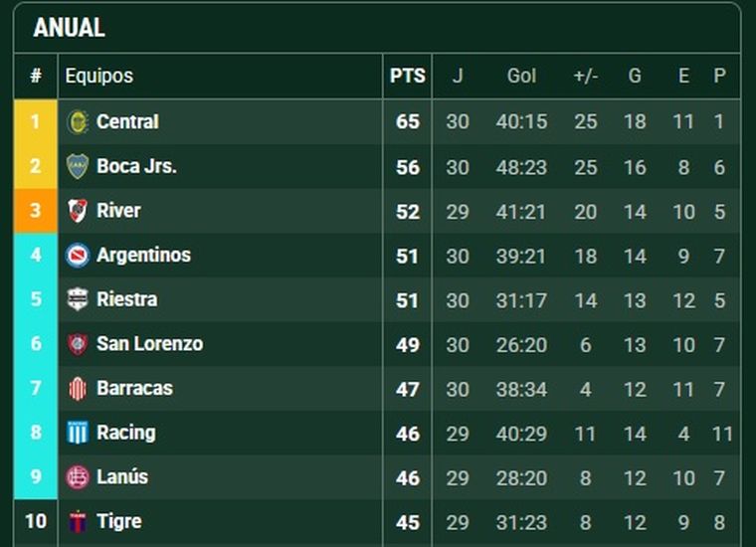Click the Central team crest icon

(78, 122)
